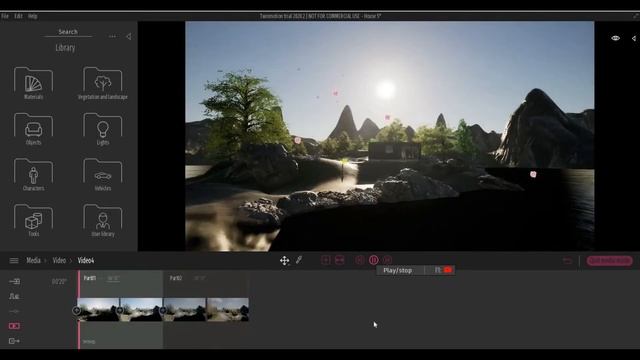640x360 pixels.
Task: Open the Help menu
Action: coord(33,16)
